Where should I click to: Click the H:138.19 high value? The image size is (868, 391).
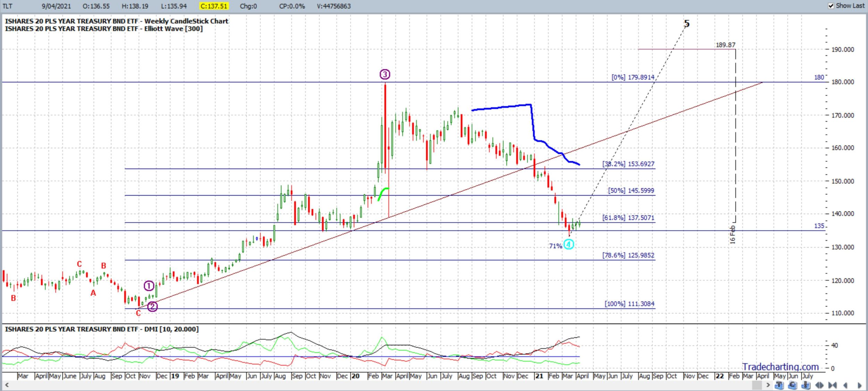(x=135, y=6)
